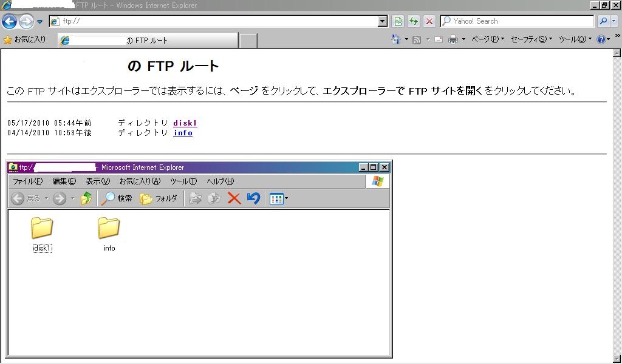
Task: Select the disk1 folder icon
Action: click(42, 228)
